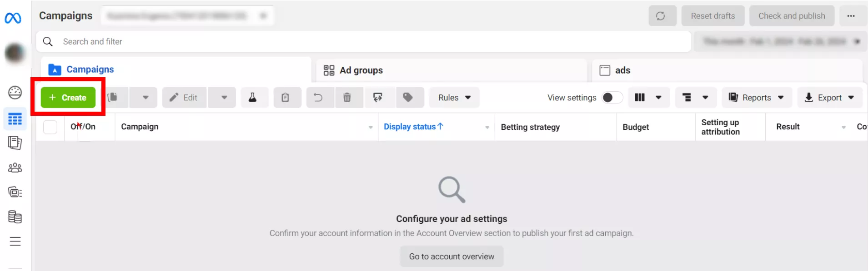Click Go to account overview button
This screenshot has height=271, width=868.
(x=452, y=256)
